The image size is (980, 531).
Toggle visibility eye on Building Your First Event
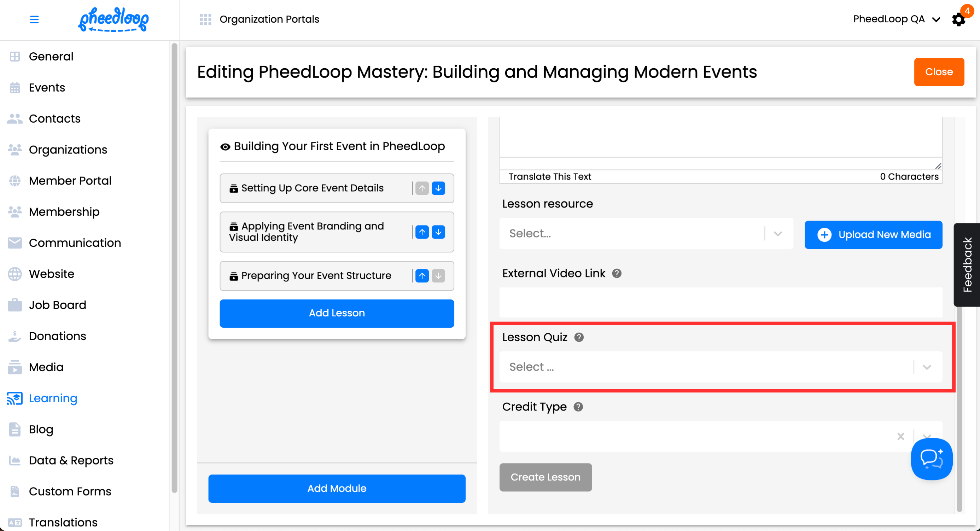tap(225, 147)
